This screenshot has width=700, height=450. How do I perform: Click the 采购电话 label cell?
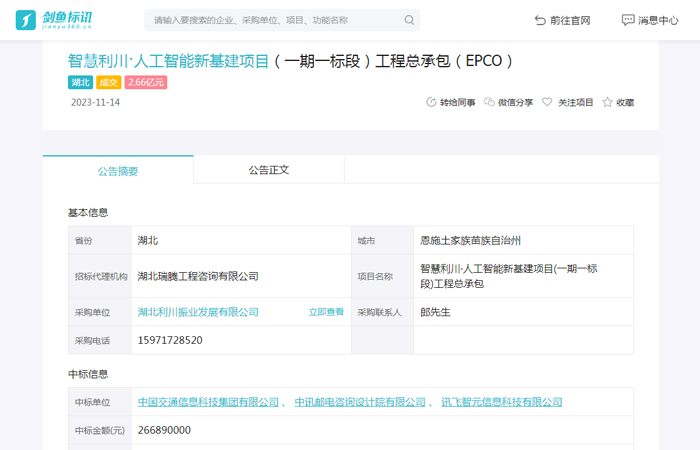(100, 340)
